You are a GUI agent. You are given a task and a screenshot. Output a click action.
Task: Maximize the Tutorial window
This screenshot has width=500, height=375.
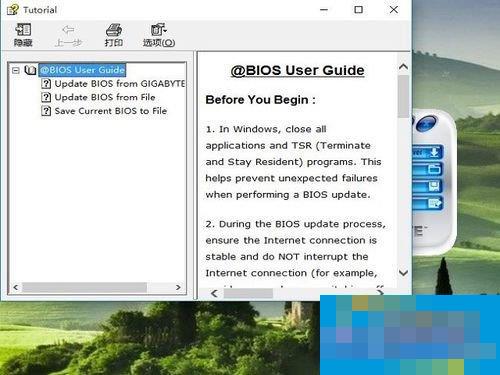358,10
